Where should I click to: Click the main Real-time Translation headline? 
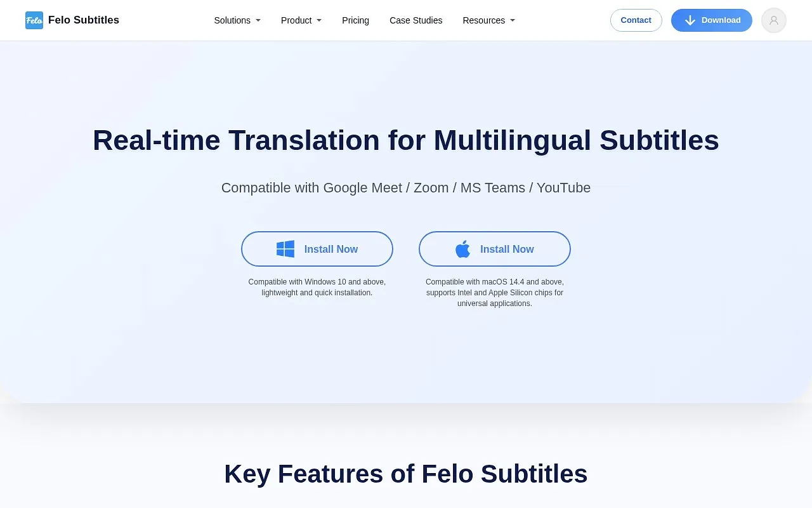point(406,140)
